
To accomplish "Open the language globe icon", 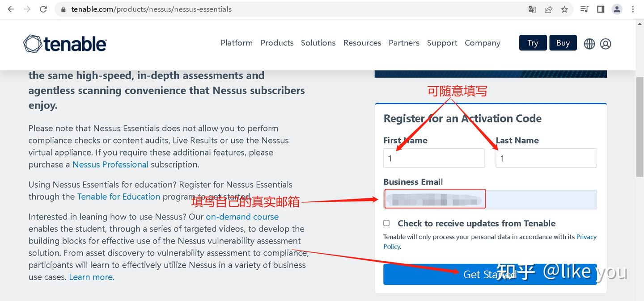I will coord(589,44).
